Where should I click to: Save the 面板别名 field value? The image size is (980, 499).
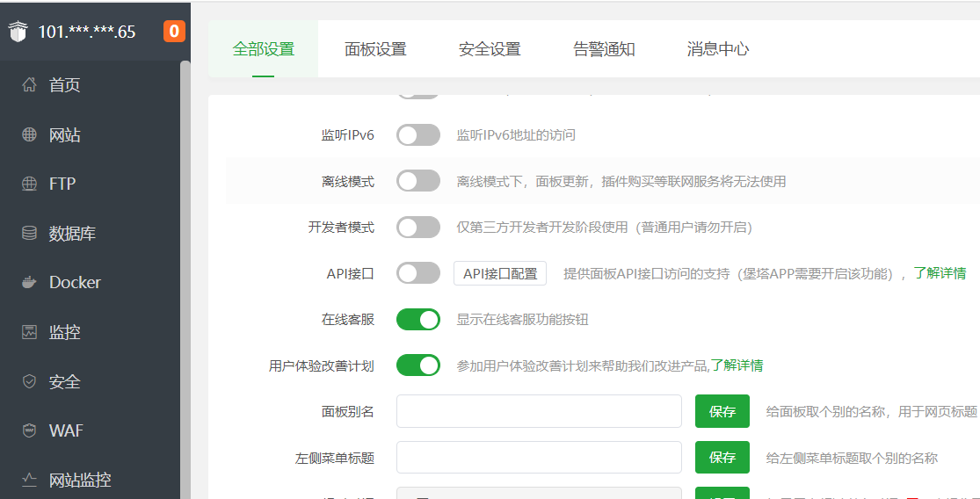[722, 411]
